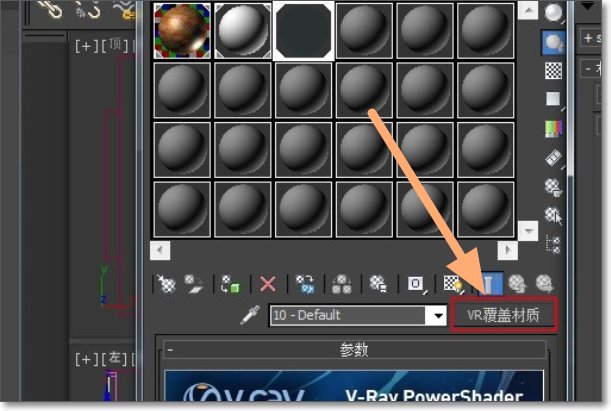Open the Material/Map Navigator icon

click(553, 245)
